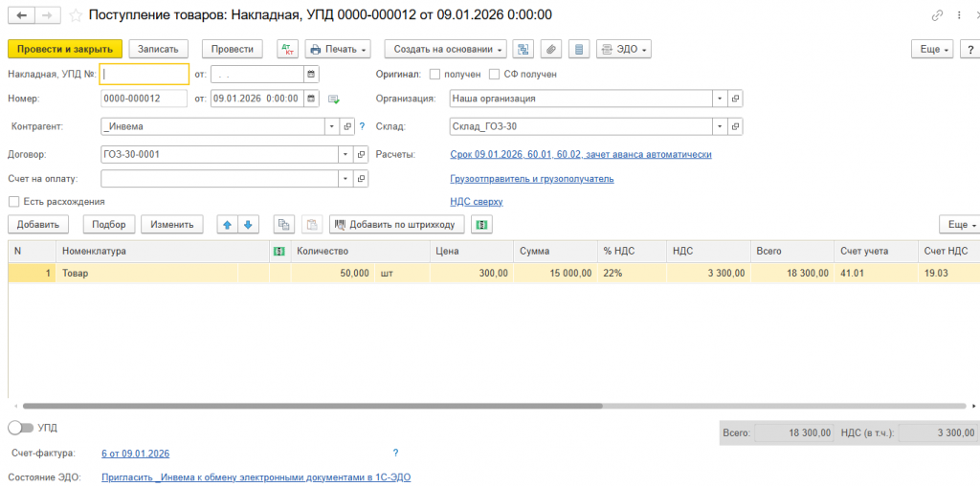Click the Номер field 0000-000012
This screenshot has width=980, height=487.
(144, 99)
